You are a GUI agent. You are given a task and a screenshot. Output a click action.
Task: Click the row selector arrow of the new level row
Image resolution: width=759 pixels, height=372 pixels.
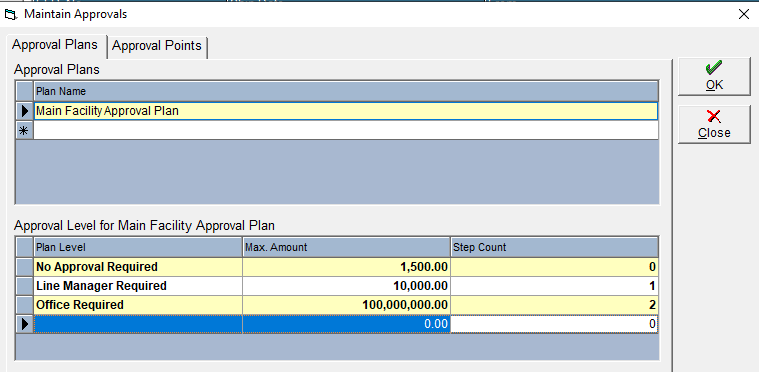(x=25, y=324)
